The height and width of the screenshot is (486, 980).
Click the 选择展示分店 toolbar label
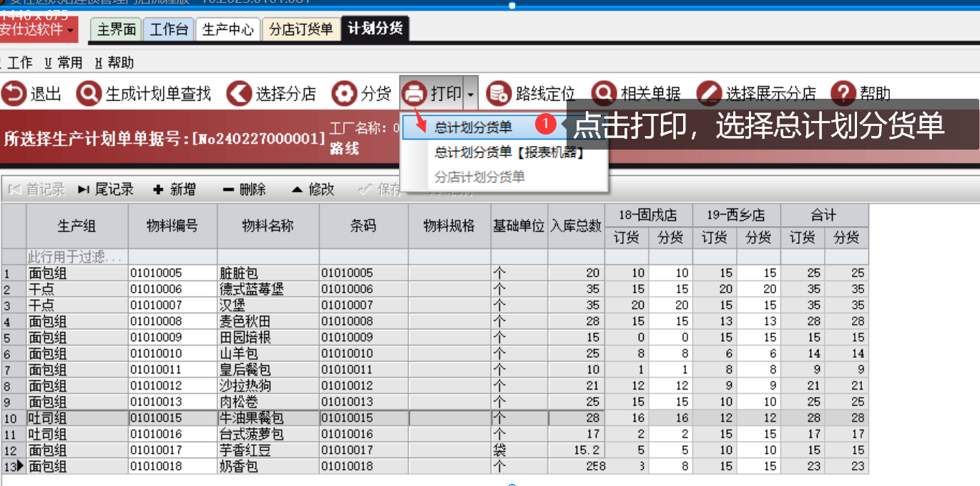[771, 94]
